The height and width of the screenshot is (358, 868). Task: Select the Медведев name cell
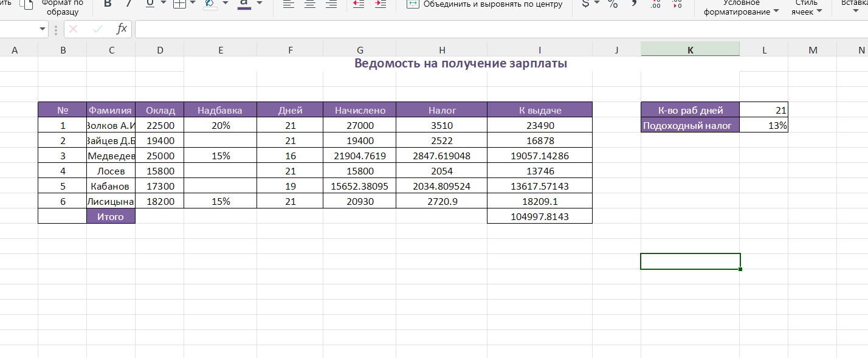click(x=111, y=156)
